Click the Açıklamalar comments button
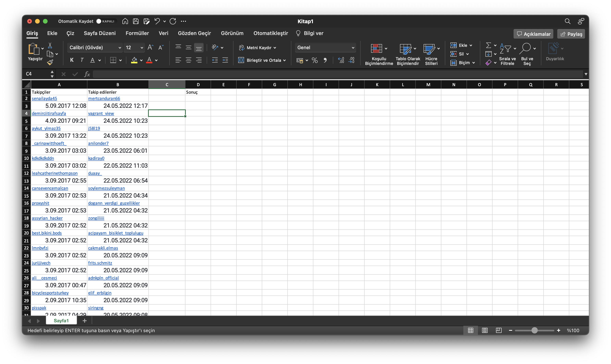611x364 pixels. click(x=533, y=34)
